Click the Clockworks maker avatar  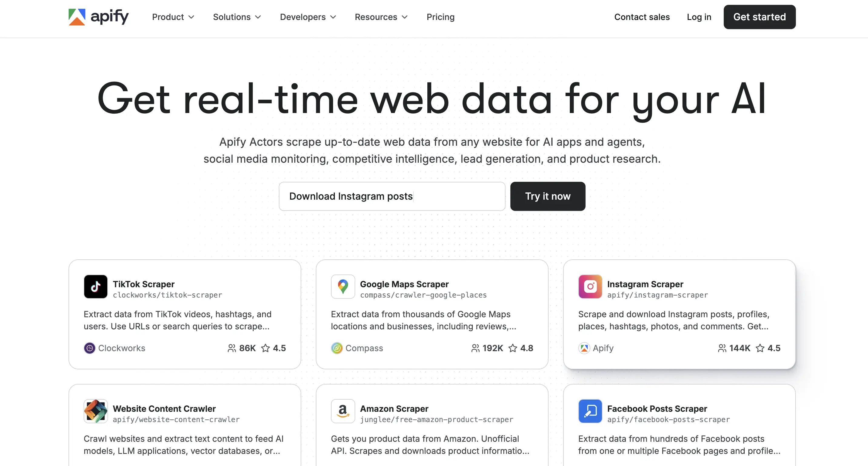(x=89, y=348)
